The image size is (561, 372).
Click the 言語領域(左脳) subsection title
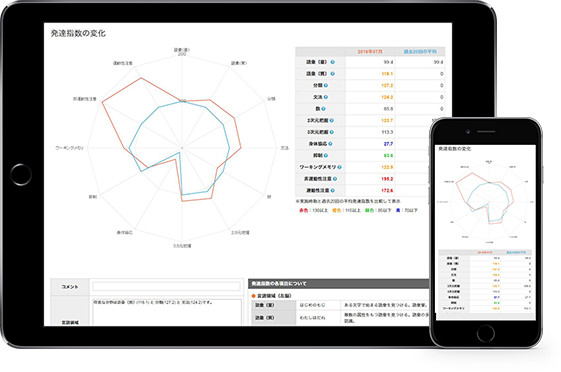[274, 296]
